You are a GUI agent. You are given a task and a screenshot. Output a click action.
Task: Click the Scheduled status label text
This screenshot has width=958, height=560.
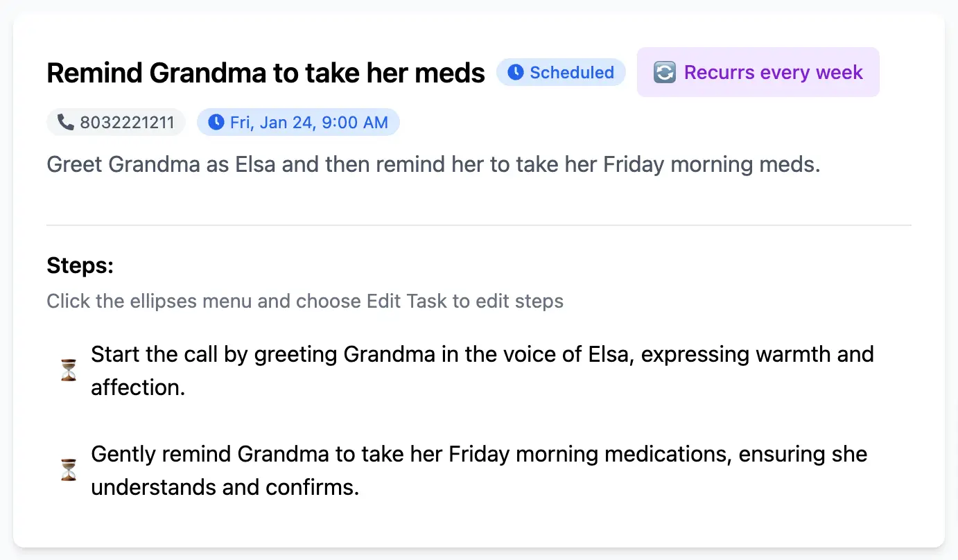(571, 72)
